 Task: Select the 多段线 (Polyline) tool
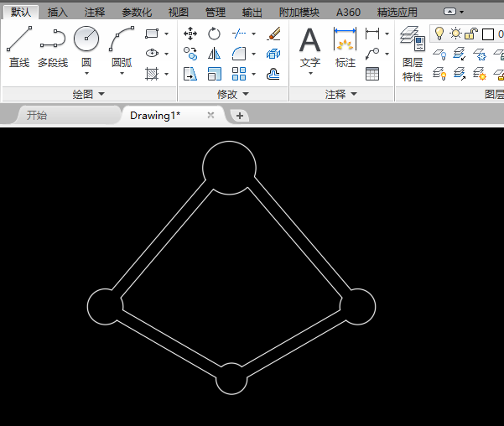(x=53, y=46)
